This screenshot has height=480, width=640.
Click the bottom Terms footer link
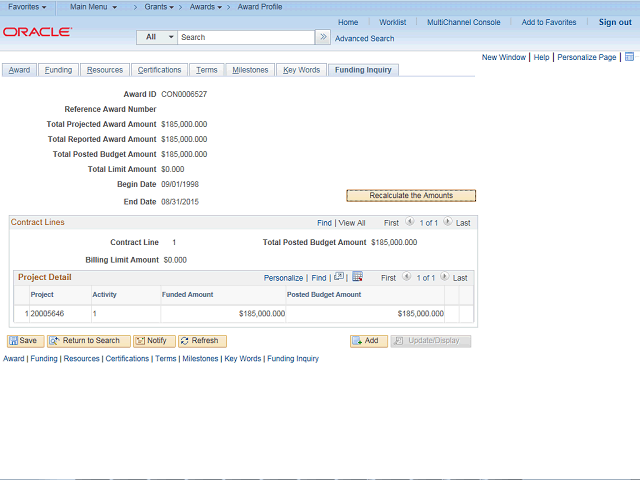coord(166,358)
